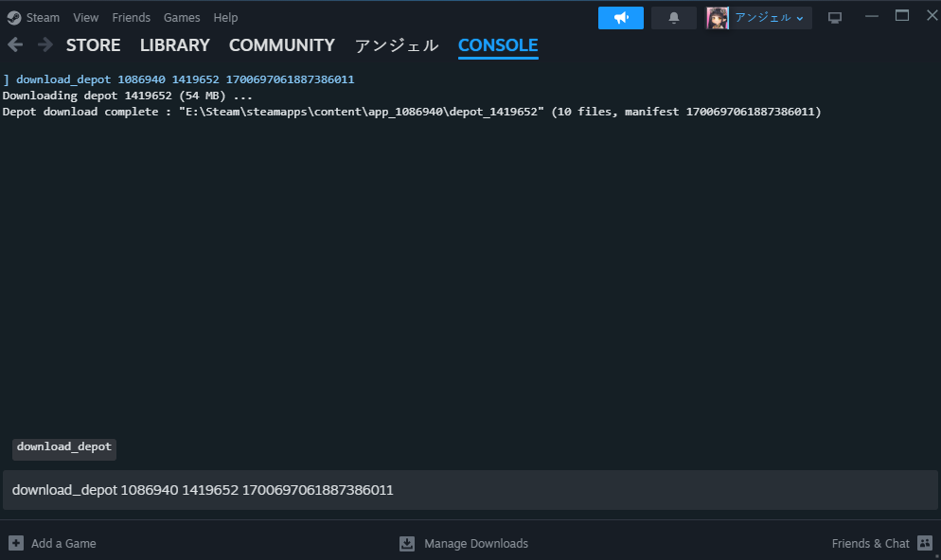This screenshot has width=941, height=560.
Task: Open the Games menu
Action: (182, 18)
